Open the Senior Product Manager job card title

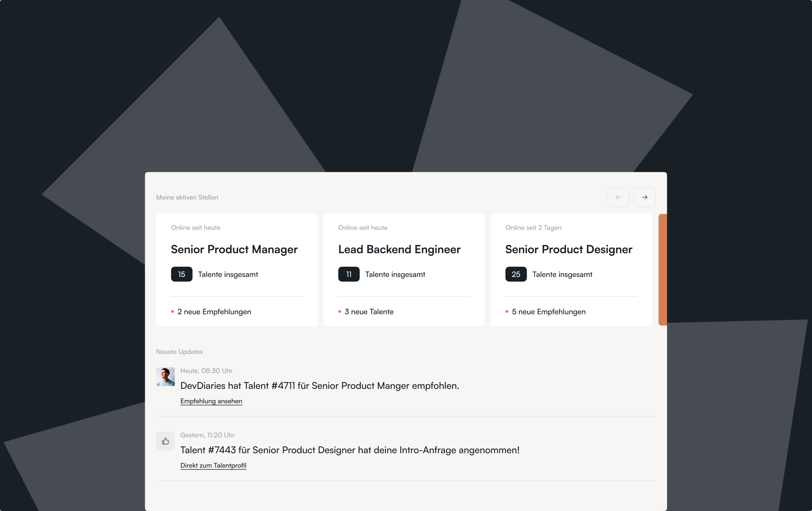tap(234, 249)
